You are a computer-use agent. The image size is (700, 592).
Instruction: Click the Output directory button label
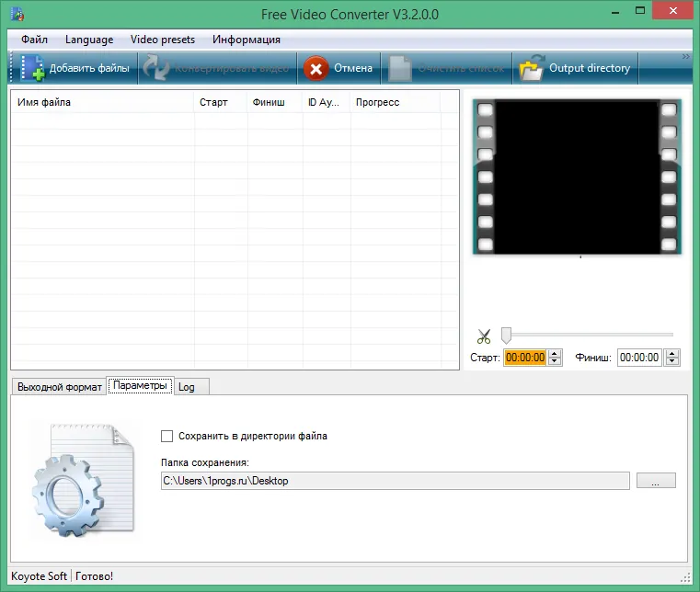click(x=590, y=68)
